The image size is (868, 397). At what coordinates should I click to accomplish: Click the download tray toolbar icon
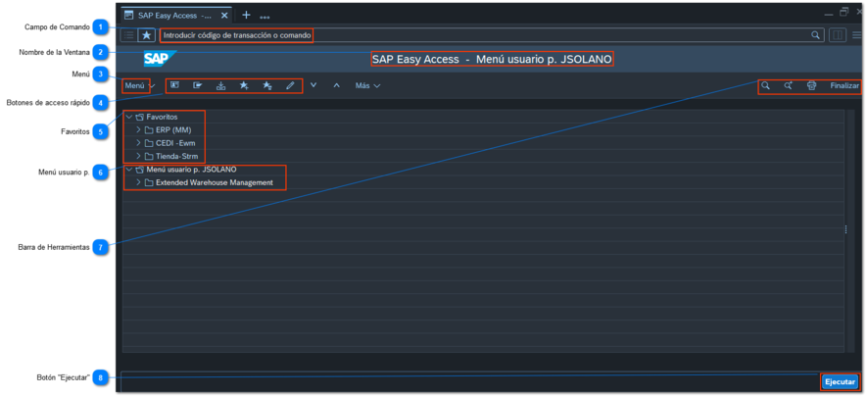pos(220,86)
